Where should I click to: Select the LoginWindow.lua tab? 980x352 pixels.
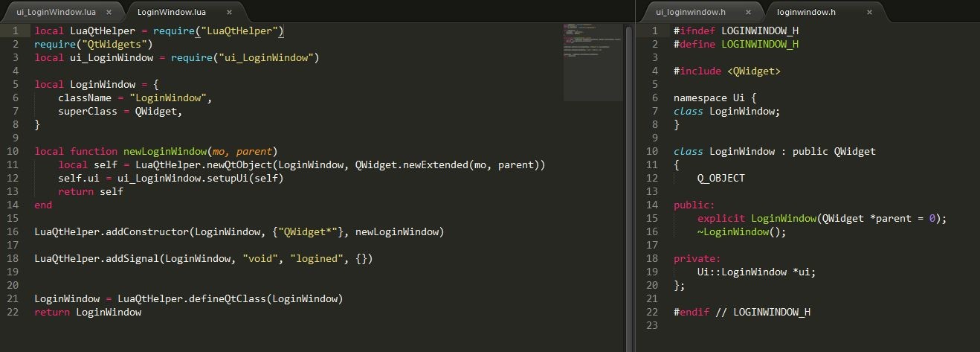pos(171,13)
